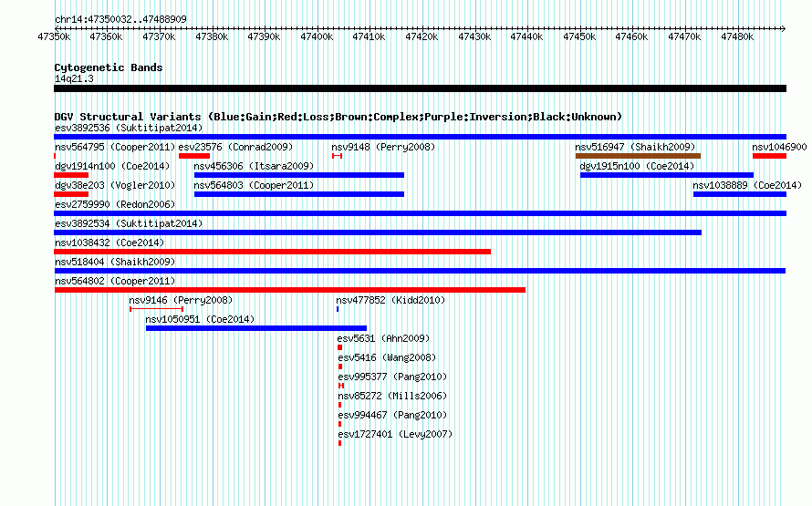
Task: Click the nsv516947 (Shaikh2009) brown complex bar
Action: (x=638, y=156)
